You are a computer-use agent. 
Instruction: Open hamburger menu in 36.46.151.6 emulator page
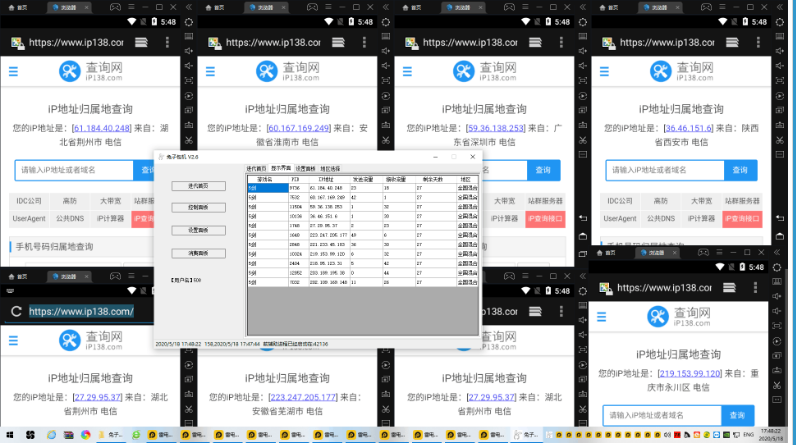point(604,72)
